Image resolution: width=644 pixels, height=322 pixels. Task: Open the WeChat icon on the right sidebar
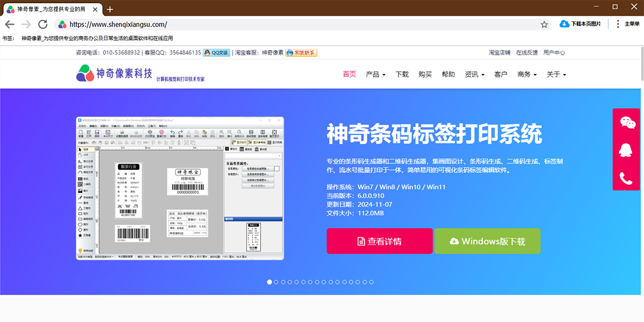tap(626, 122)
